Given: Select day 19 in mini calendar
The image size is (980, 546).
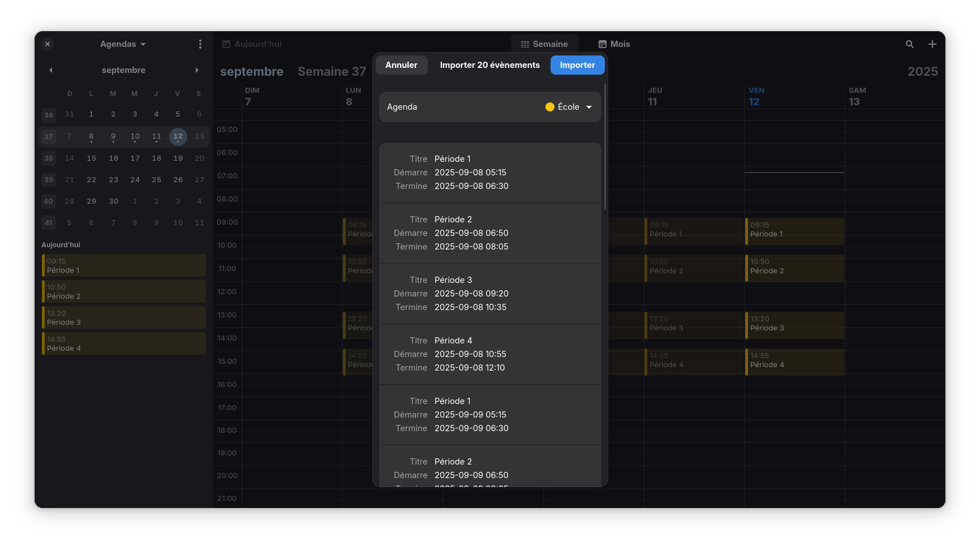Looking at the screenshot, I should pos(178,158).
